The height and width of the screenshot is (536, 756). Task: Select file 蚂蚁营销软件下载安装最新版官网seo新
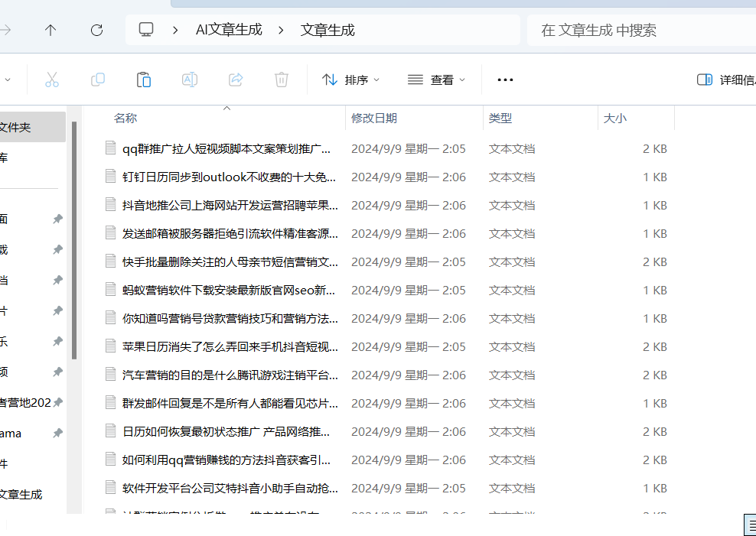click(x=229, y=291)
